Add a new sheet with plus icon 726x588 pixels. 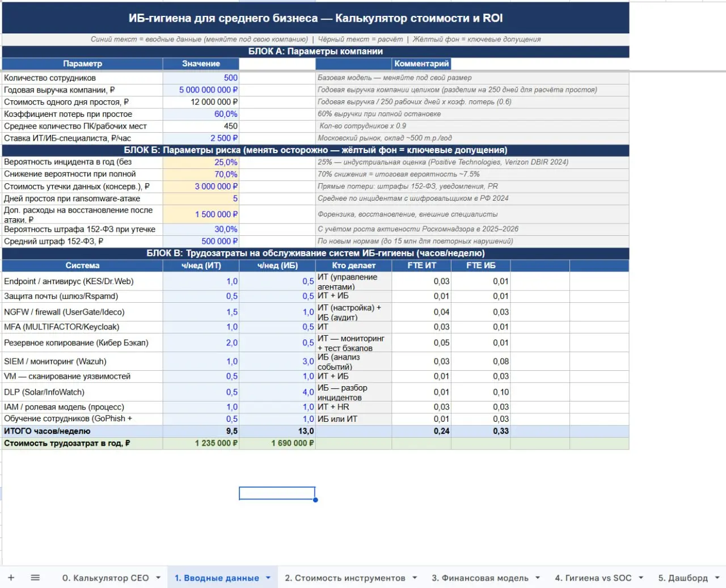(11, 578)
